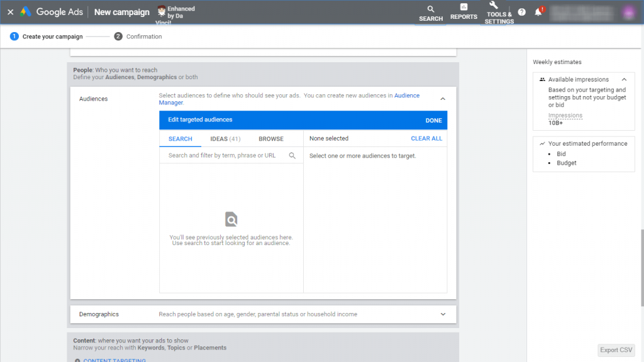Collapse the Available impressions panel

624,80
